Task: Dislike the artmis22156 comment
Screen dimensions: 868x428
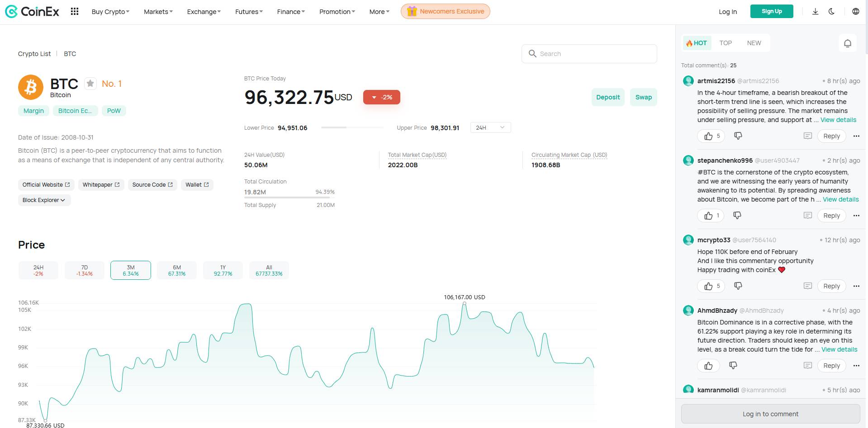Action: coord(738,136)
